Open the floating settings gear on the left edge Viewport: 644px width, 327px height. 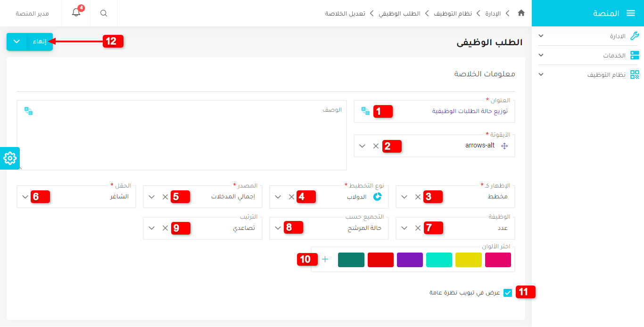[x=9, y=159]
